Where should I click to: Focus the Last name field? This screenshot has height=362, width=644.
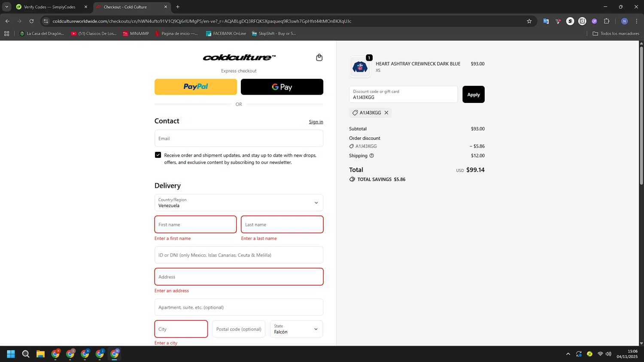click(x=282, y=224)
